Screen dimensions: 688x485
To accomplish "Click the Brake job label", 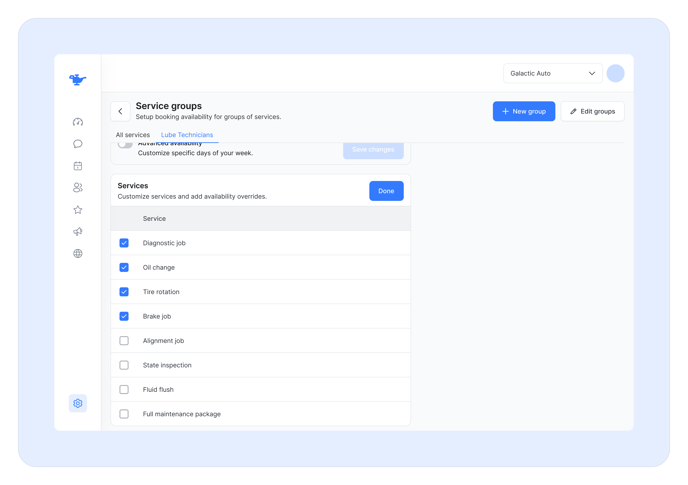I will pos(157,316).
